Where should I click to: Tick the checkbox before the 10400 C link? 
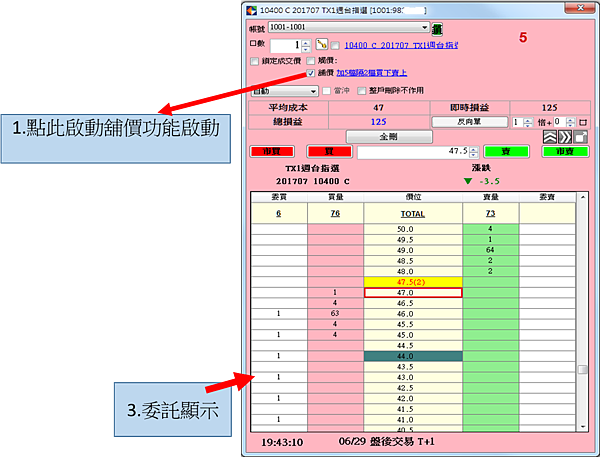click(335, 46)
